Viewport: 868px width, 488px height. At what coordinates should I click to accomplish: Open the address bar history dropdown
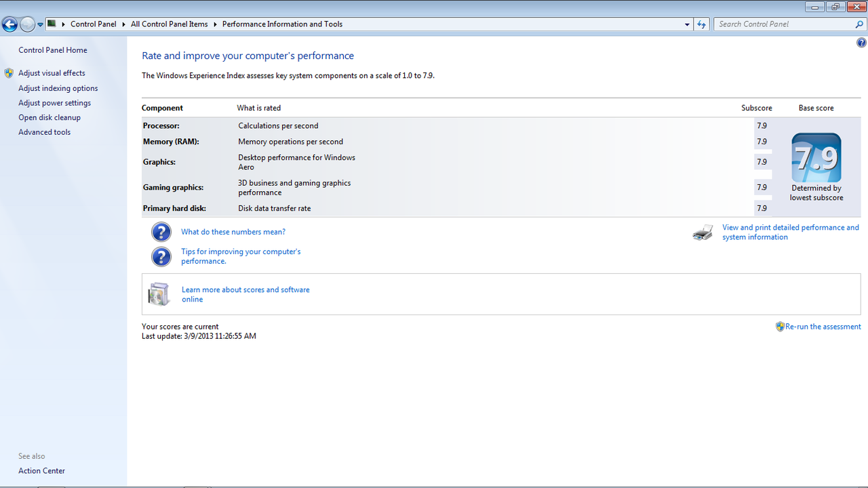tap(688, 24)
